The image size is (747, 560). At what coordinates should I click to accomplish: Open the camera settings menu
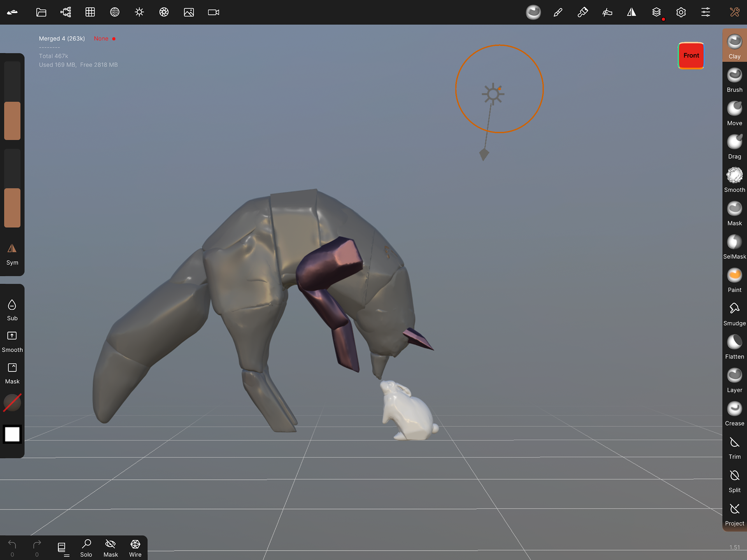pos(213,12)
